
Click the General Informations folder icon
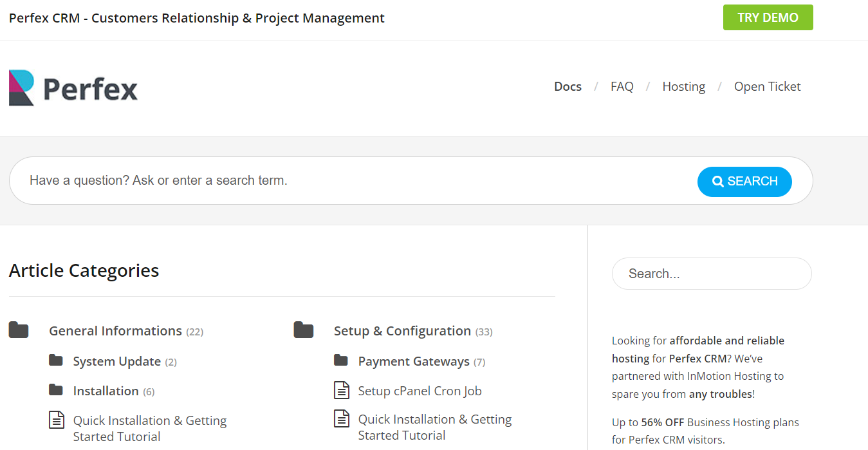(19, 331)
